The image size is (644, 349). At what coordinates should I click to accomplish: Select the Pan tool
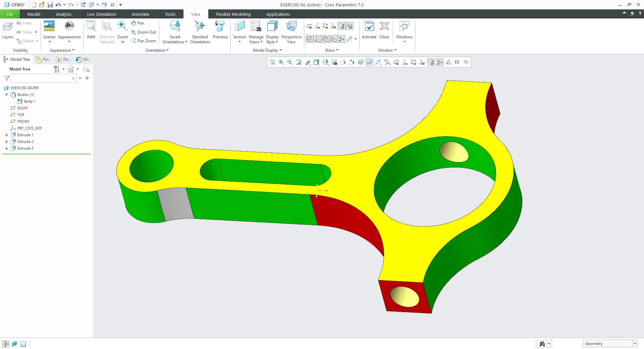tap(138, 23)
